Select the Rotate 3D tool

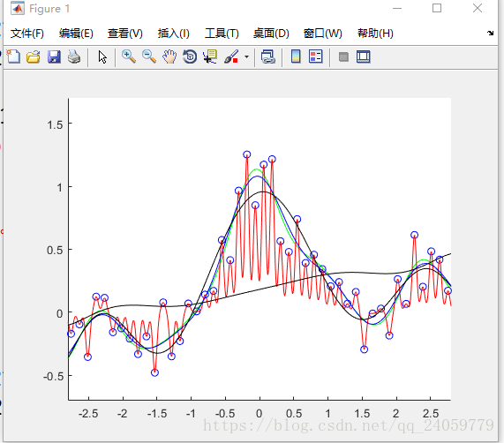[190, 56]
